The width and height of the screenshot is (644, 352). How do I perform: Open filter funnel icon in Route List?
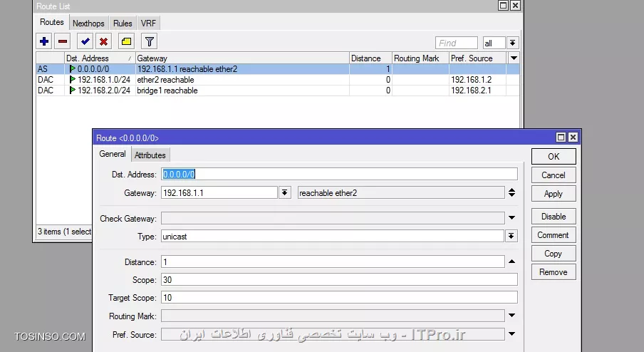tap(150, 41)
